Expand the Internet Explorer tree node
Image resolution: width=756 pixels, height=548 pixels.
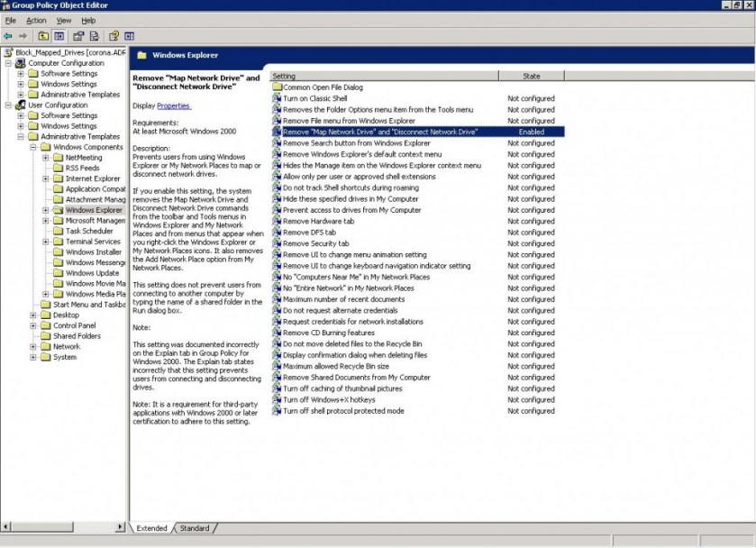click(46, 178)
